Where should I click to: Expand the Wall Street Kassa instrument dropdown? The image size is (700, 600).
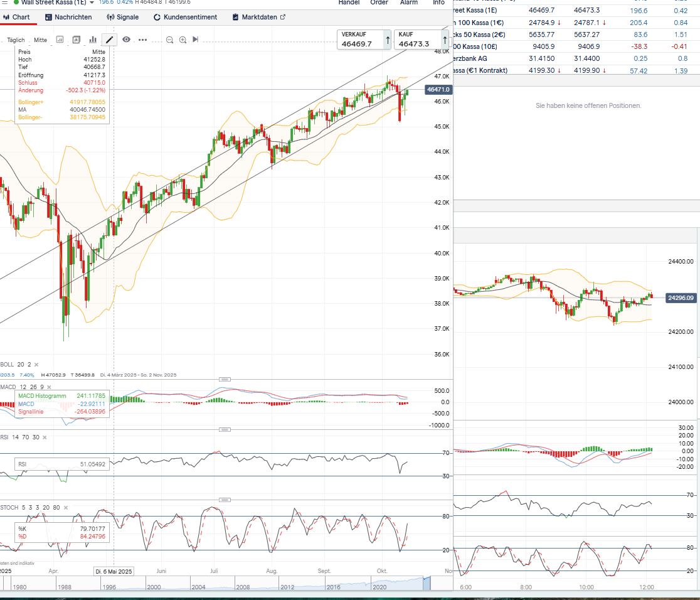point(92,3)
